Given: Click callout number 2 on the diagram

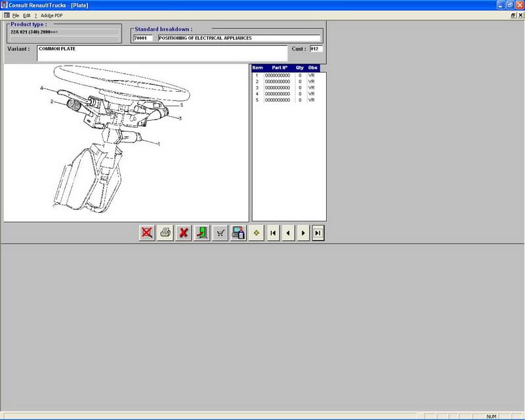Looking at the screenshot, I should pyautogui.click(x=52, y=102).
